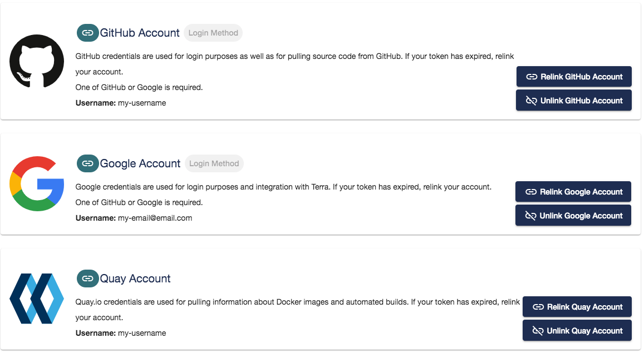Click Relink Google Account
This screenshot has height=353, width=644.
tap(573, 191)
